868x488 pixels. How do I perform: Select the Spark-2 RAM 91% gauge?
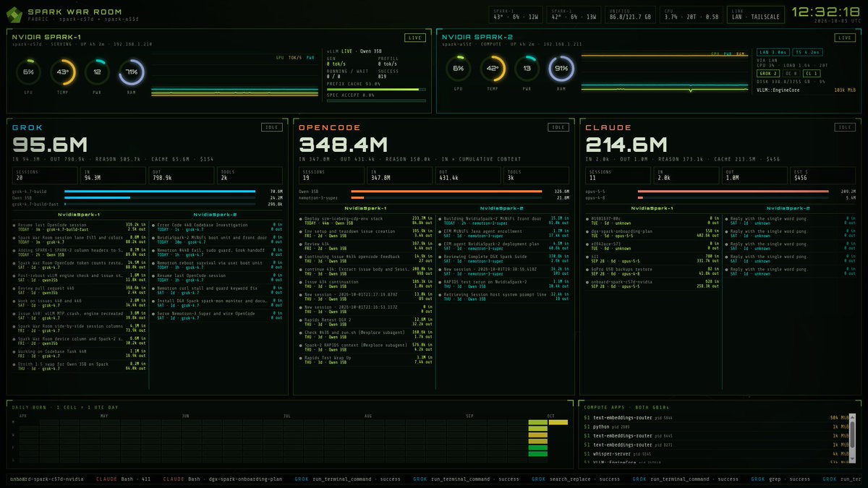pyautogui.click(x=561, y=68)
